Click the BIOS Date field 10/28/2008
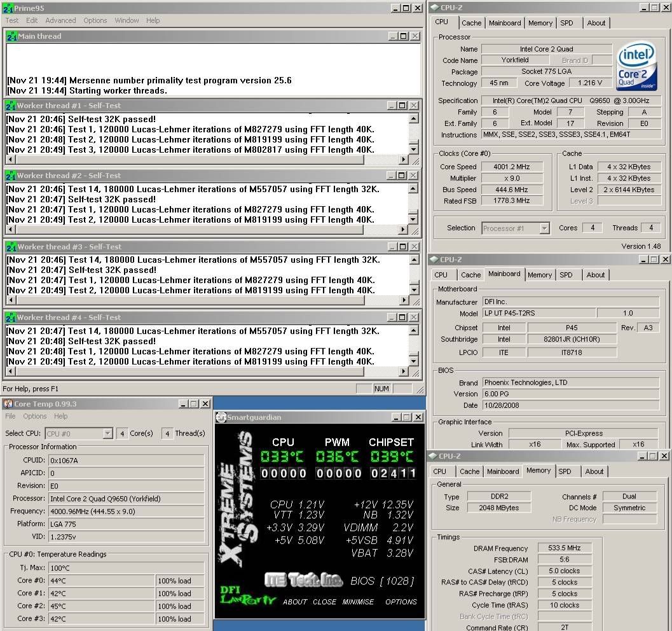Viewport: 672px width, 631px height. click(x=570, y=405)
